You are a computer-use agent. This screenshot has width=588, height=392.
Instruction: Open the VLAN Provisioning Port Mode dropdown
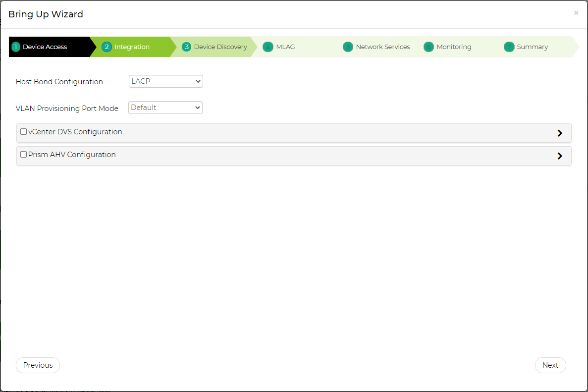pos(165,108)
